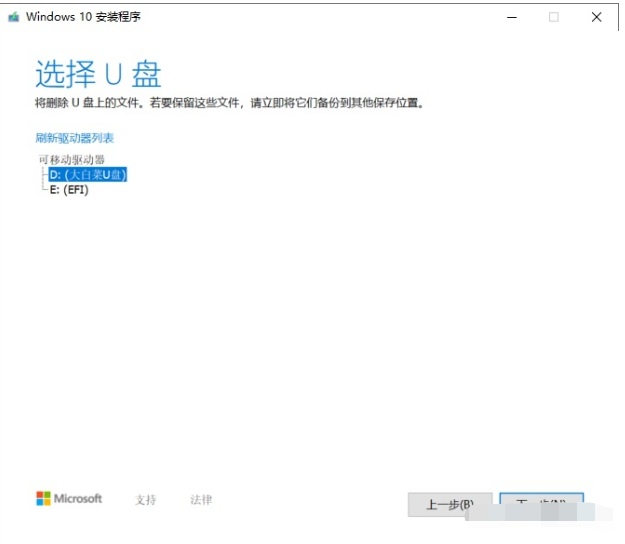Select drive E: (EFI)
This screenshot has height=544, width=625.
click(x=69, y=190)
